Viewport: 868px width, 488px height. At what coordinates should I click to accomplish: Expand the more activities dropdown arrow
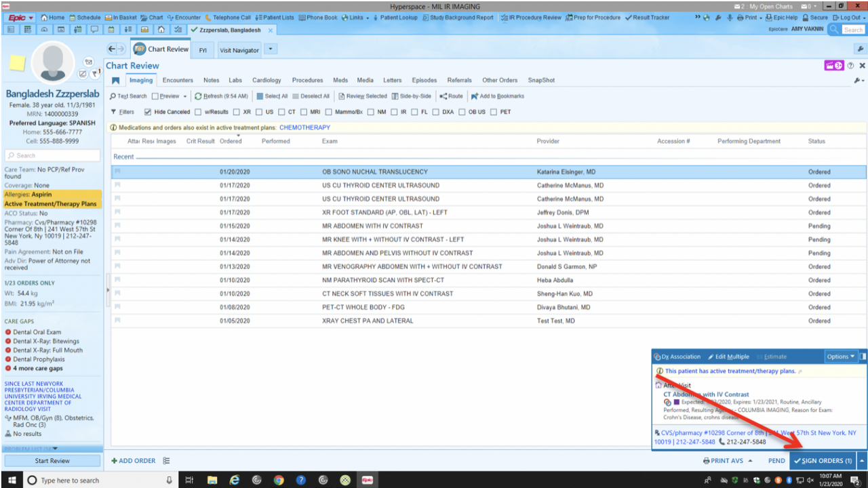[270, 49]
